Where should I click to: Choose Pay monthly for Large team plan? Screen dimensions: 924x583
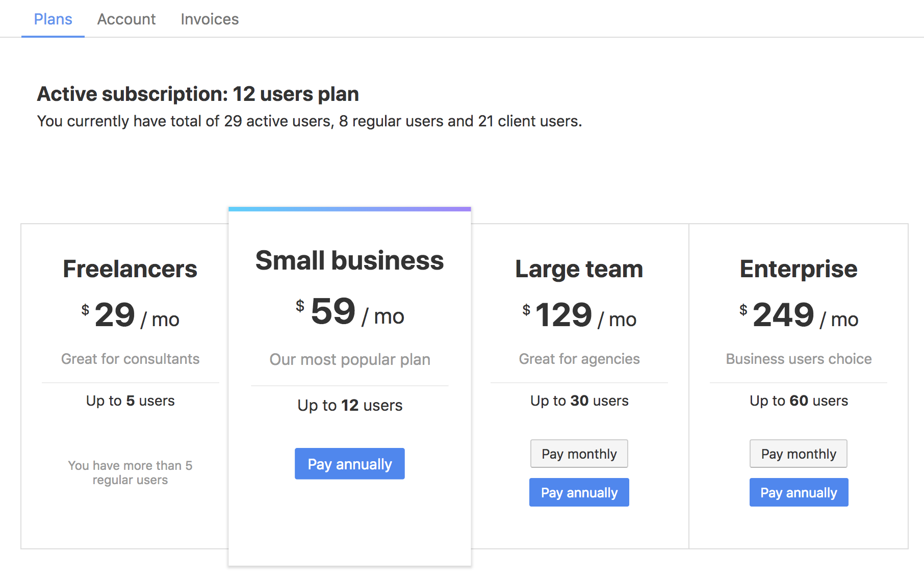click(x=579, y=454)
